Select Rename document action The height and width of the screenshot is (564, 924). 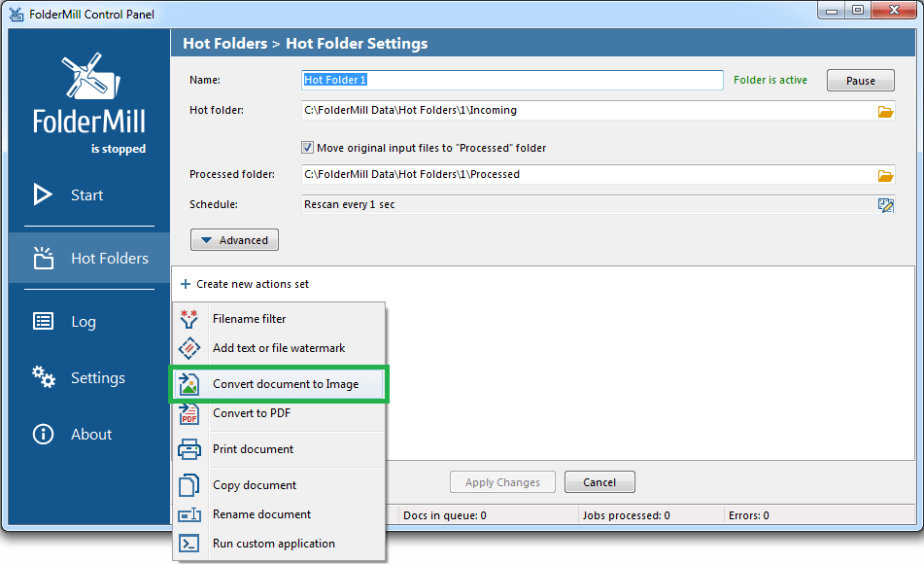pyautogui.click(x=279, y=514)
